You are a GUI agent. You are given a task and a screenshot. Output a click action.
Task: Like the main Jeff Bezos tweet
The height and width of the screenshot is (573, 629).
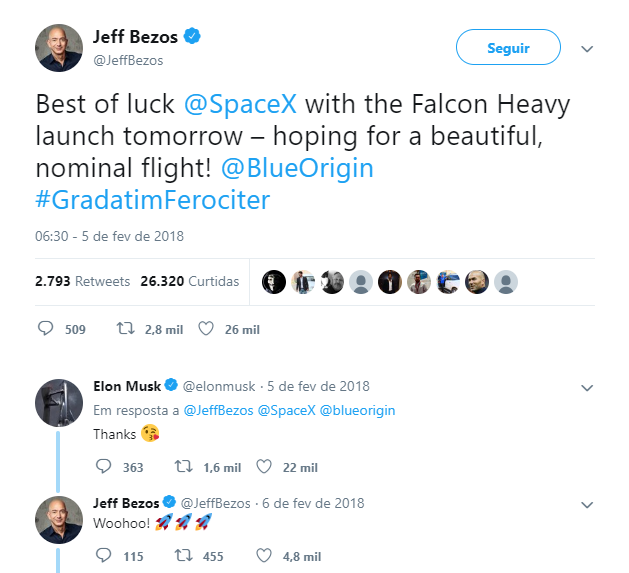(x=206, y=328)
